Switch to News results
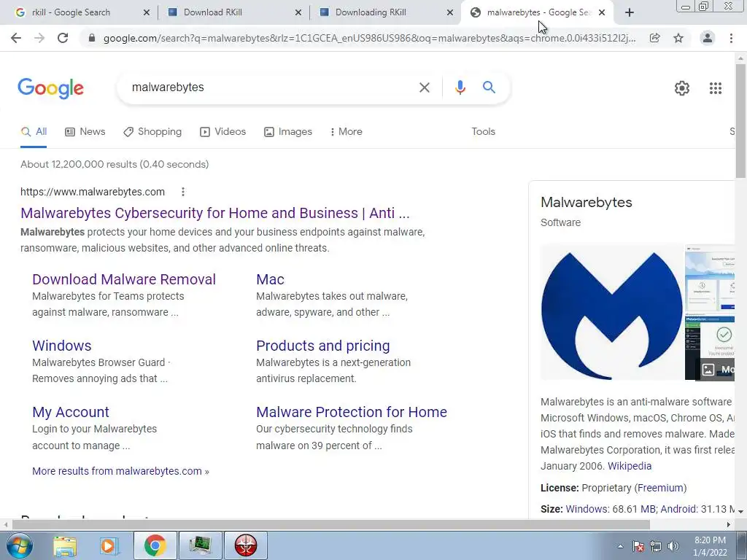The width and height of the screenshot is (747, 560). pyautogui.click(x=85, y=132)
